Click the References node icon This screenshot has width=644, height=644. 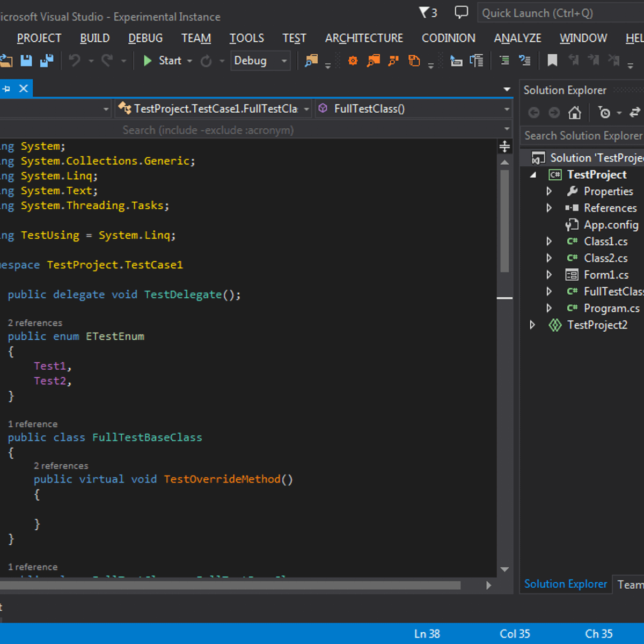tap(572, 208)
